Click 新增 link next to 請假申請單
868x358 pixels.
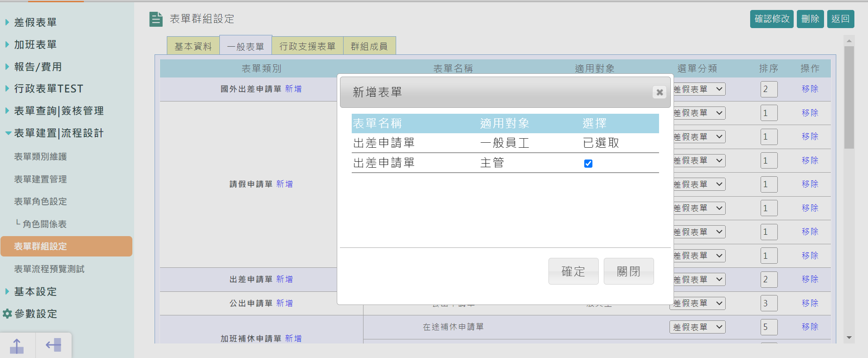284,184
